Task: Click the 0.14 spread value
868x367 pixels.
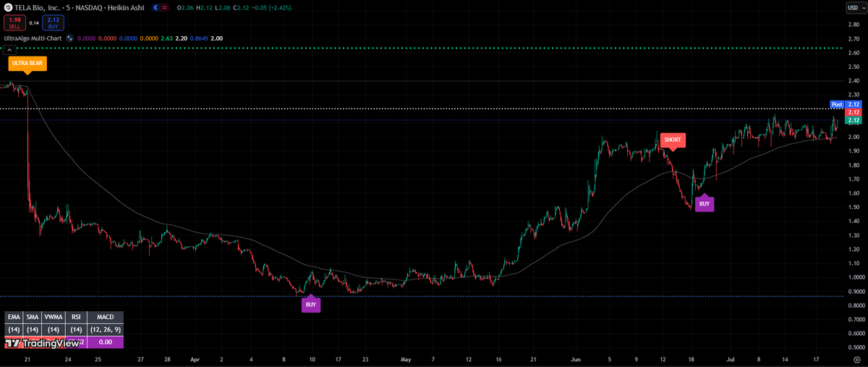Action: (x=33, y=22)
